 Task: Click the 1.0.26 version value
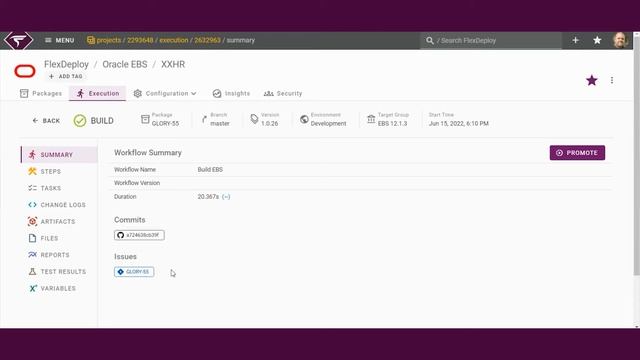[x=269, y=123]
